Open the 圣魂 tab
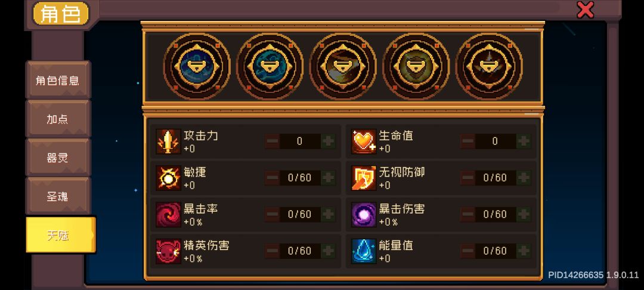 point(58,196)
